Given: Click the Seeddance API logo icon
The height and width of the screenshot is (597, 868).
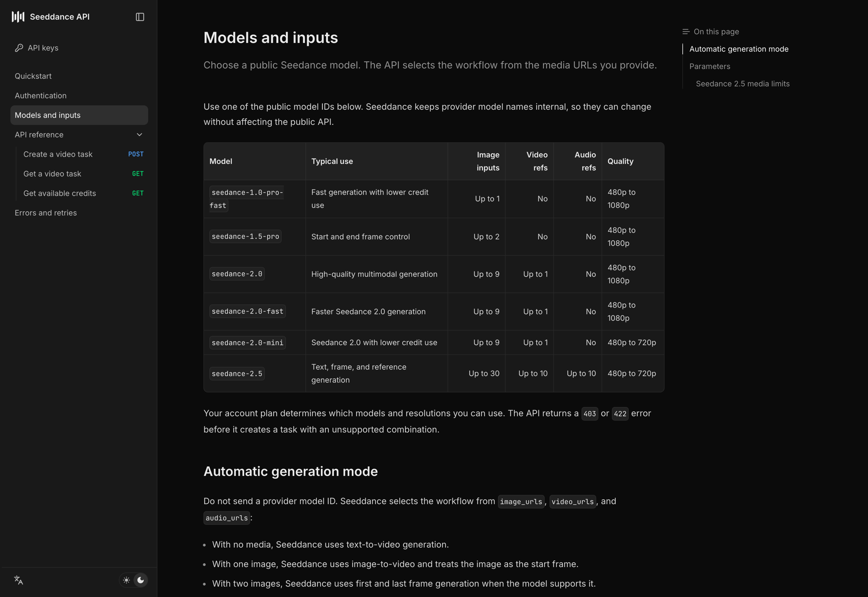Looking at the screenshot, I should [x=18, y=17].
